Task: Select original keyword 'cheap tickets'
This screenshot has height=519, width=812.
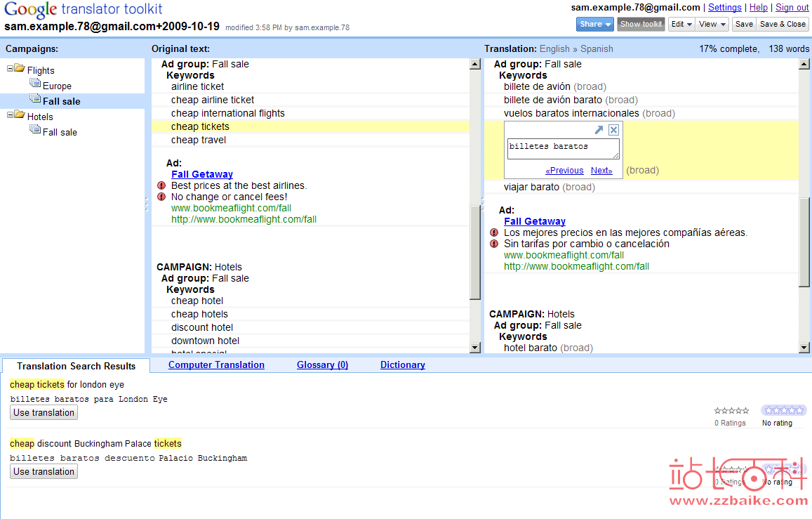Action: coord(200,126)
